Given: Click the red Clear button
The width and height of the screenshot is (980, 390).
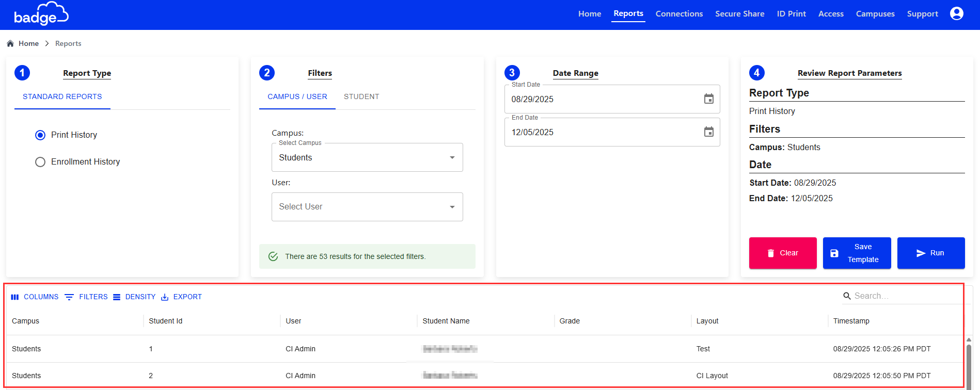Looking at the screenshot, I should point(783,253).
